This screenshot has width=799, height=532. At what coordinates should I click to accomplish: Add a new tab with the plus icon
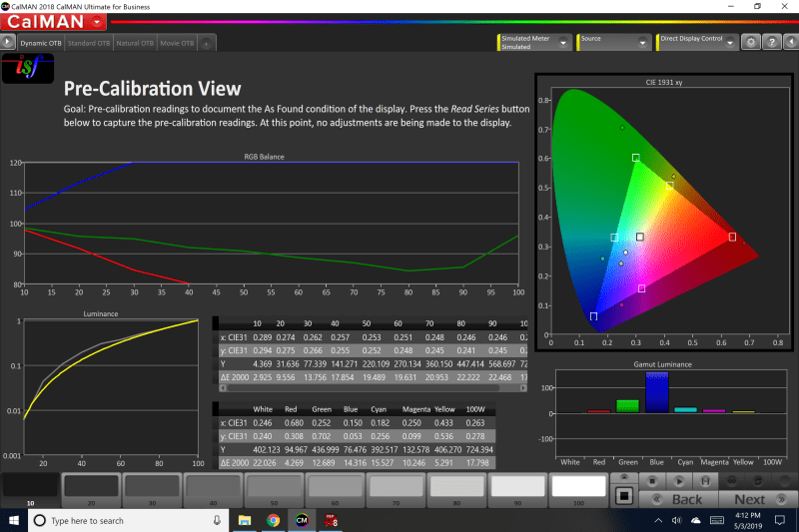coord(206,44)
